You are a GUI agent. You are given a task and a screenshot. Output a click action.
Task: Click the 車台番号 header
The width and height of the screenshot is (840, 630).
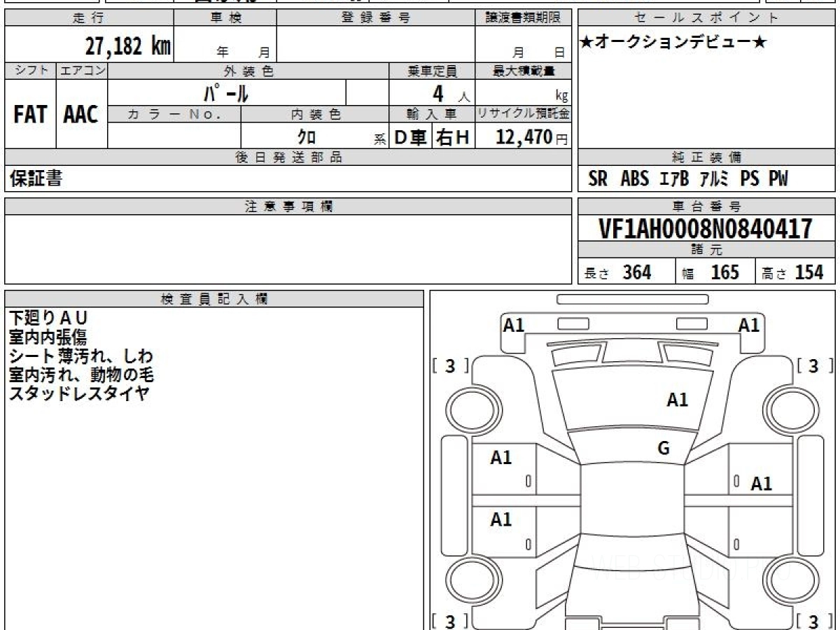tap(707, 206)
